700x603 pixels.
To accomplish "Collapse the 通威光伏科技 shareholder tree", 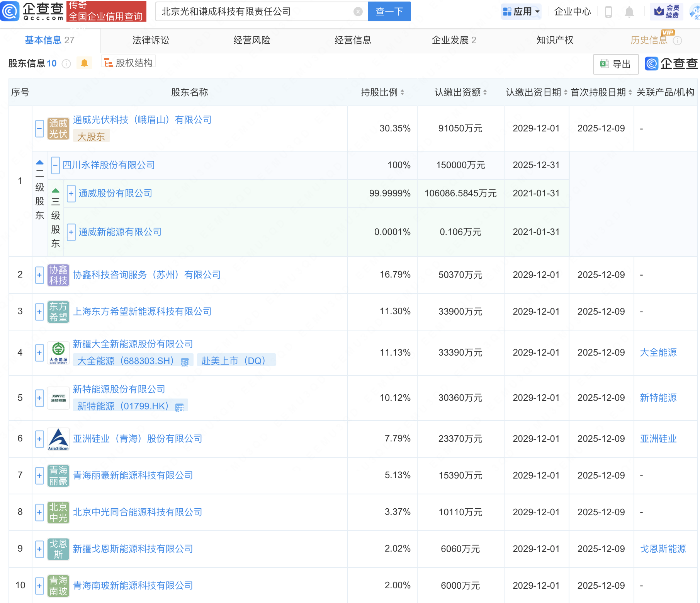I will tap(39, 129).
